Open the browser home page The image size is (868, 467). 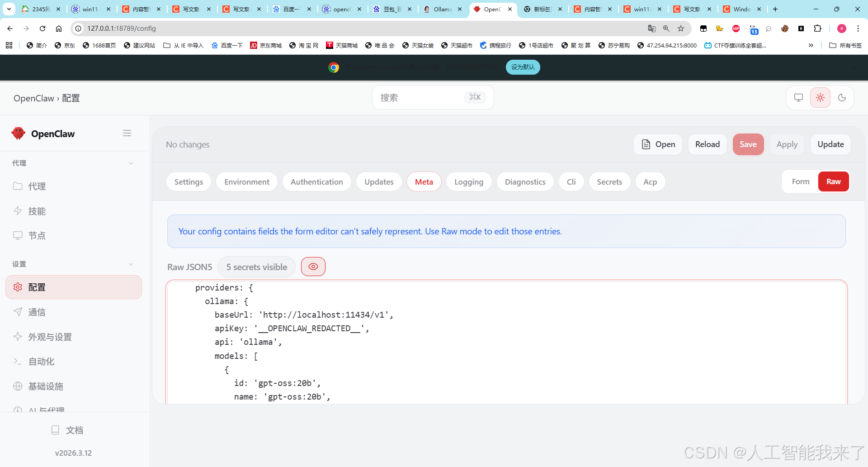(59, 29)
